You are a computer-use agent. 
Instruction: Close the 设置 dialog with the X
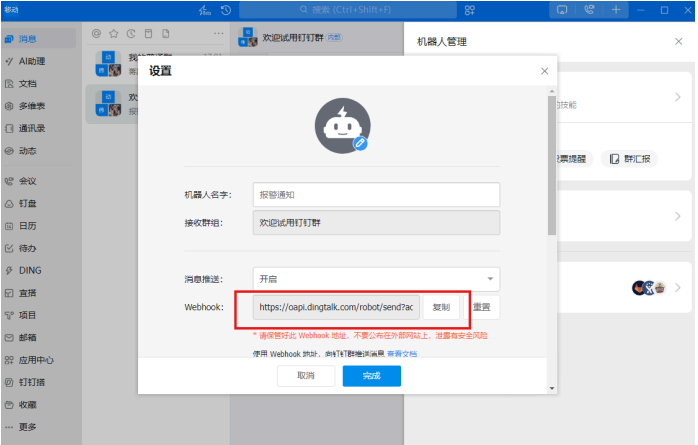[544, 71]
